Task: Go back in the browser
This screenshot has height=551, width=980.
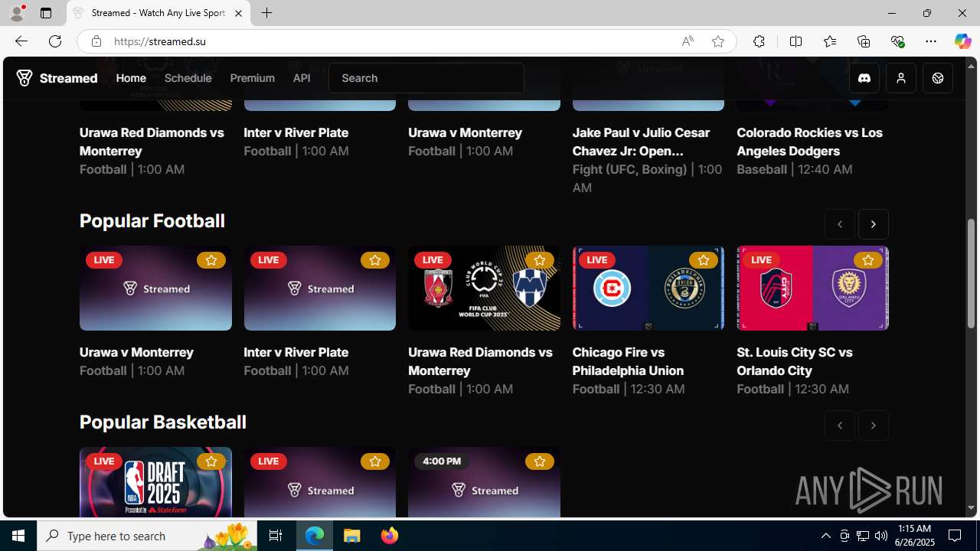Action: (x=21, y=41)
